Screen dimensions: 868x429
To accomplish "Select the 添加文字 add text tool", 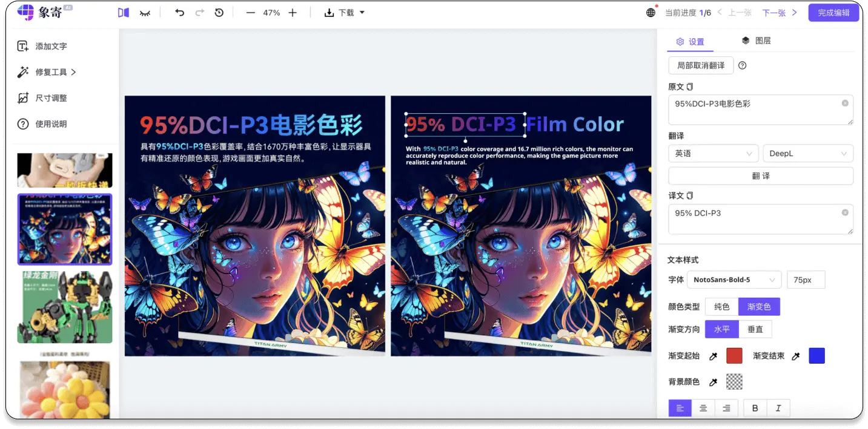I will (x=42, y=46).
